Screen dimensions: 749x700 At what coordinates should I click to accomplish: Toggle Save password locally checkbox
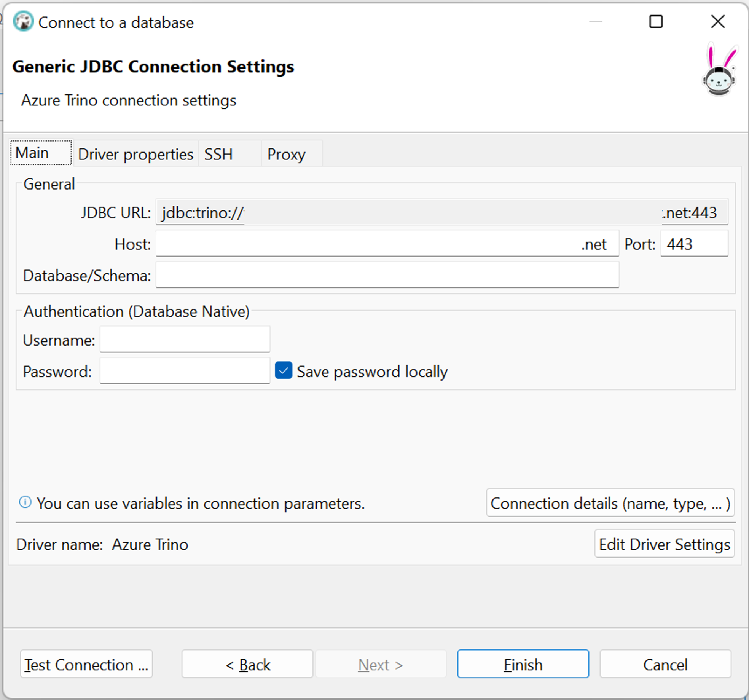tap(283, 371)
